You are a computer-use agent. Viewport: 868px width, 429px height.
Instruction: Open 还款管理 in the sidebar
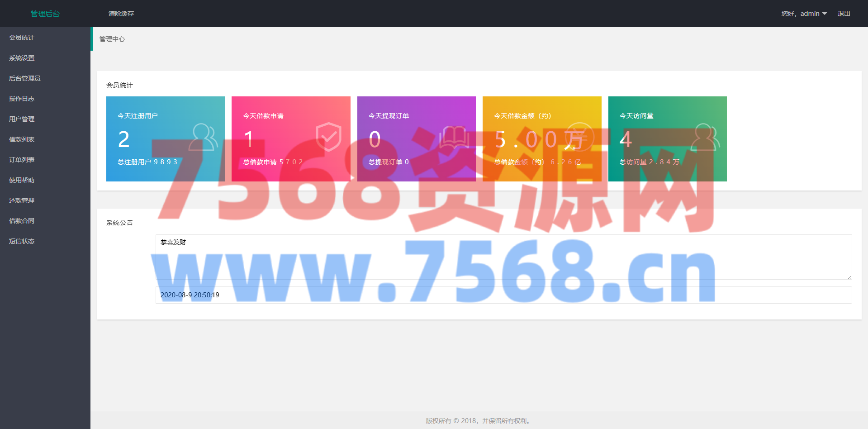22,200
